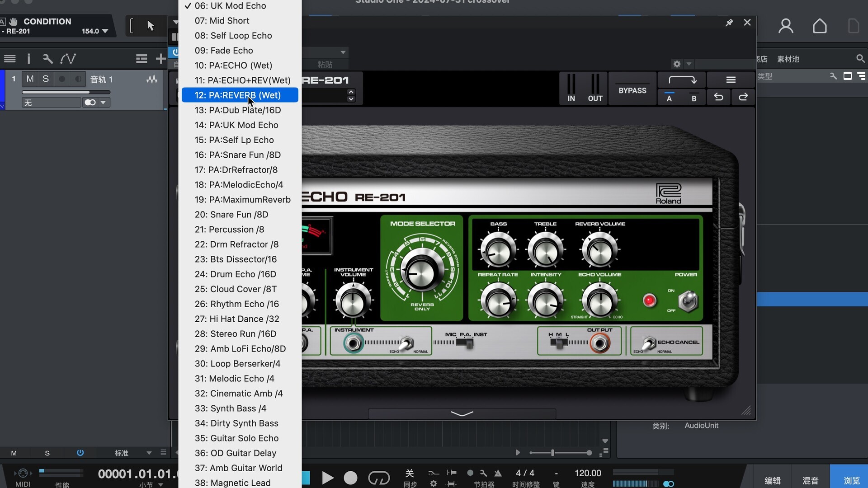868x488 pixels.
Task: Expand the plugin panel bottom chevron
Action: click(x=462, y=413)
